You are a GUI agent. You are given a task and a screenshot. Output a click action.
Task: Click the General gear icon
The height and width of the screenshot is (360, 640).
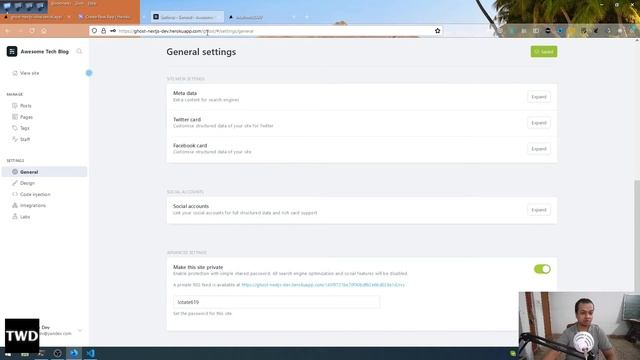click(x=15, y=172)
